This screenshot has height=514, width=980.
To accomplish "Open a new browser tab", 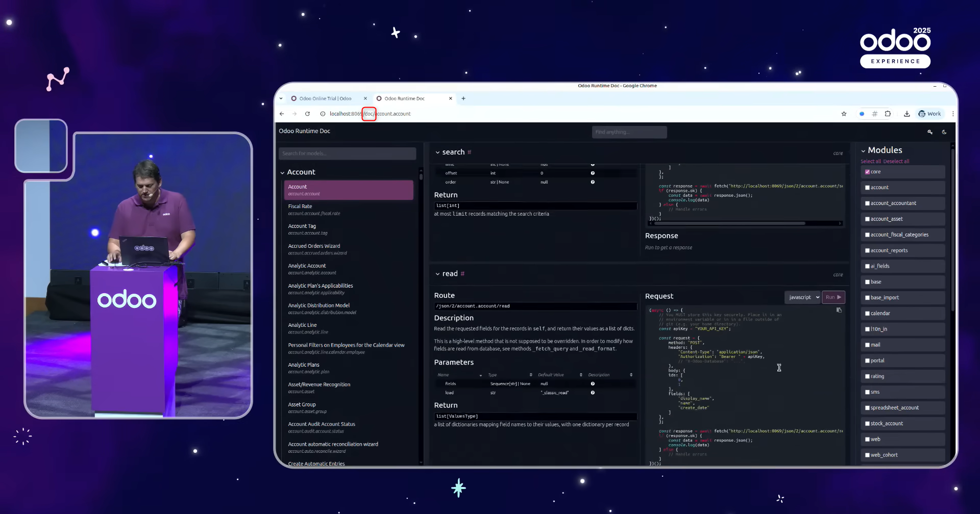I will tap(463, 98).
